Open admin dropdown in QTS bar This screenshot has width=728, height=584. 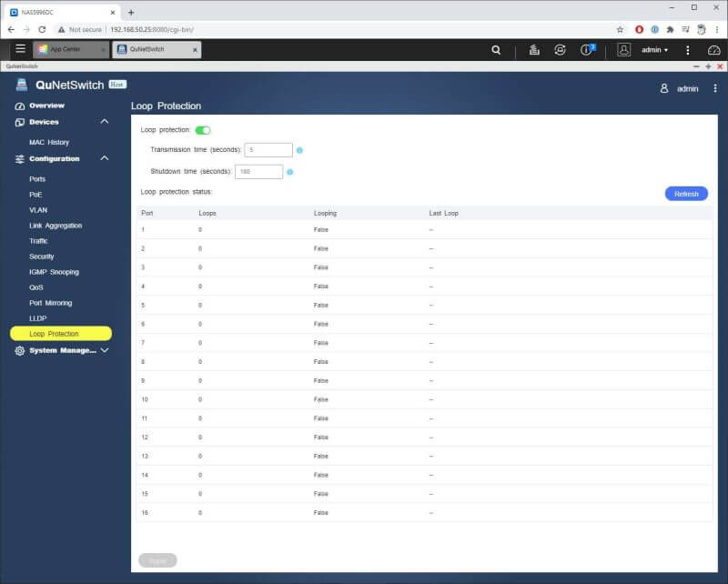pyautogui.click(x=654, y=50)
